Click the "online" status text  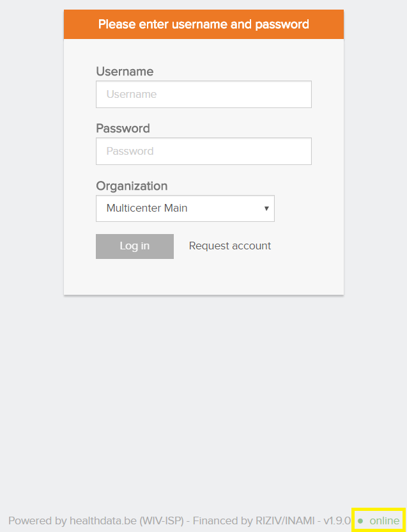coord(385,521)
